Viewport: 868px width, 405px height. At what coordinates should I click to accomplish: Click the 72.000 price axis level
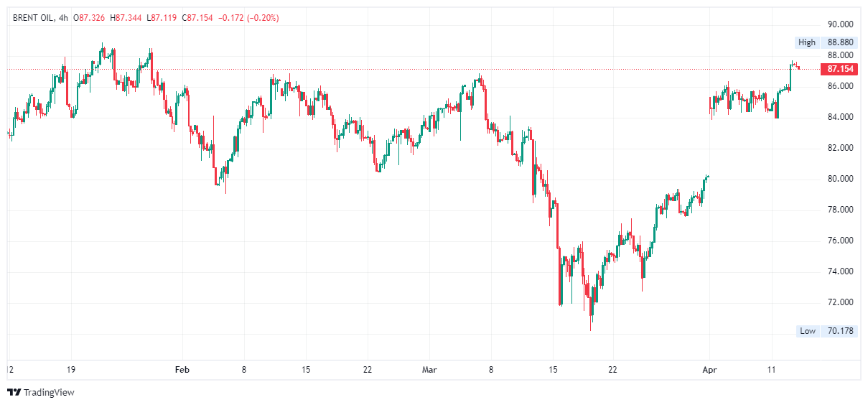pyautogui.click(x=840, y=302)
